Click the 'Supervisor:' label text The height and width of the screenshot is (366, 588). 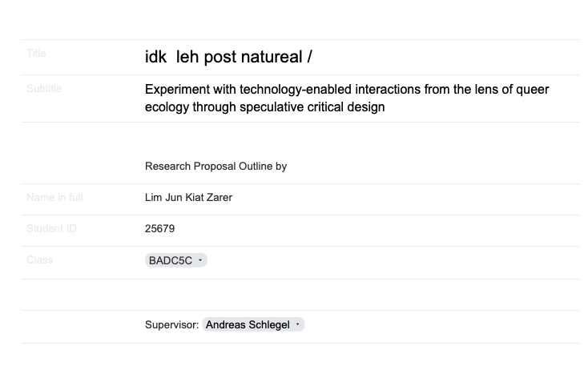coord(171,324)
